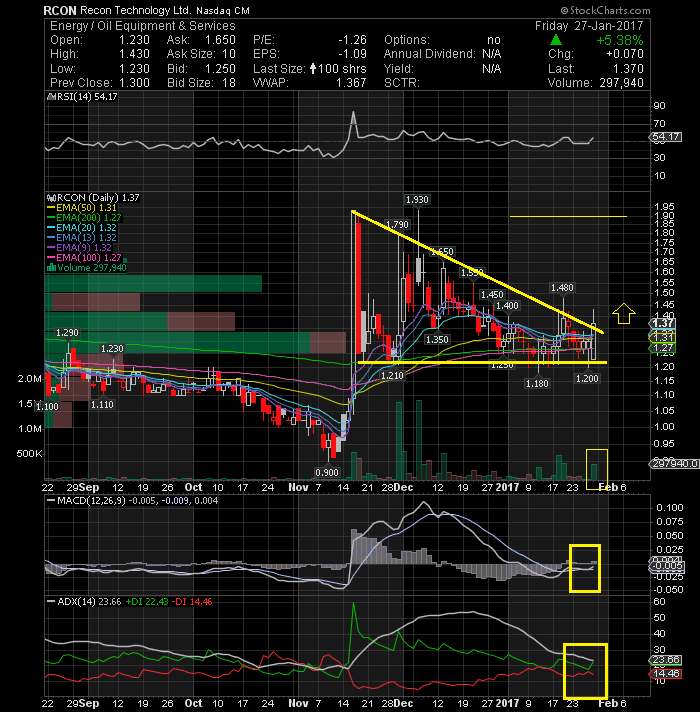Click the 'Annual Dividend:' label
This screenshot has height=712, width=700.
point(429,54)
